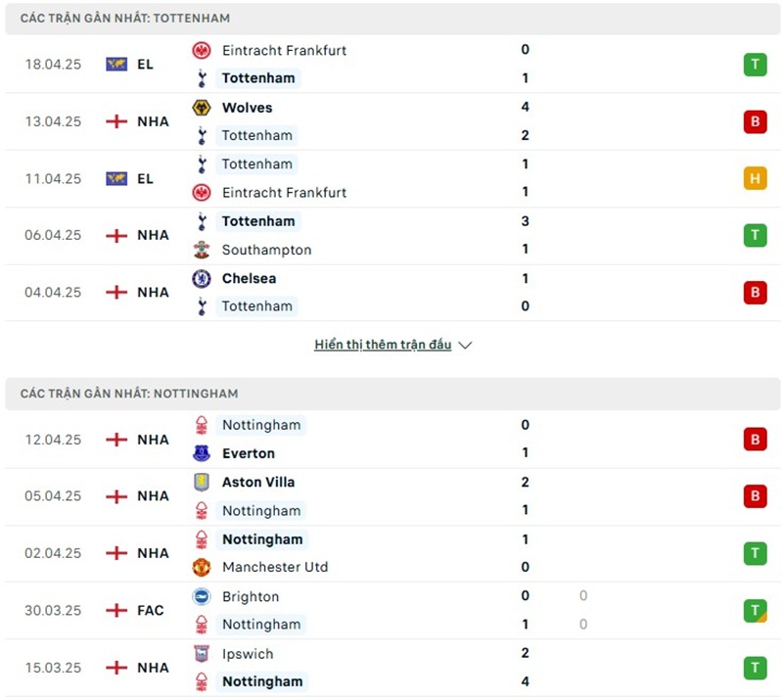Click the Europa League flag icon on 11.04.25
Image resolution: width=783 pixels, height=700 pixels.
click(116, 178)
